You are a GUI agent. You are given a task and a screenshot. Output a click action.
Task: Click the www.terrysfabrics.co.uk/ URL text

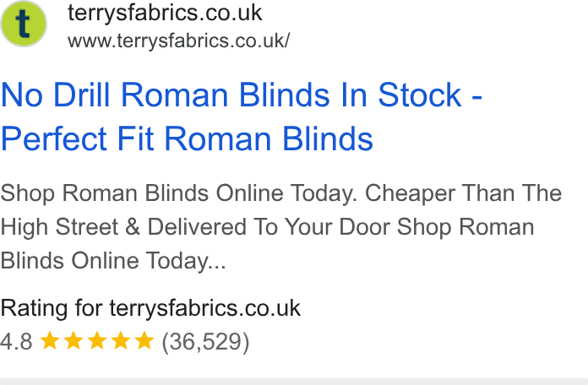179,41
